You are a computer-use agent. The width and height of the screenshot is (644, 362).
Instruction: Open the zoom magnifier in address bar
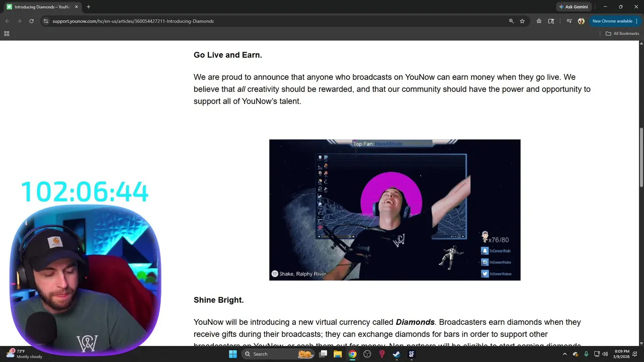(511, 21)
